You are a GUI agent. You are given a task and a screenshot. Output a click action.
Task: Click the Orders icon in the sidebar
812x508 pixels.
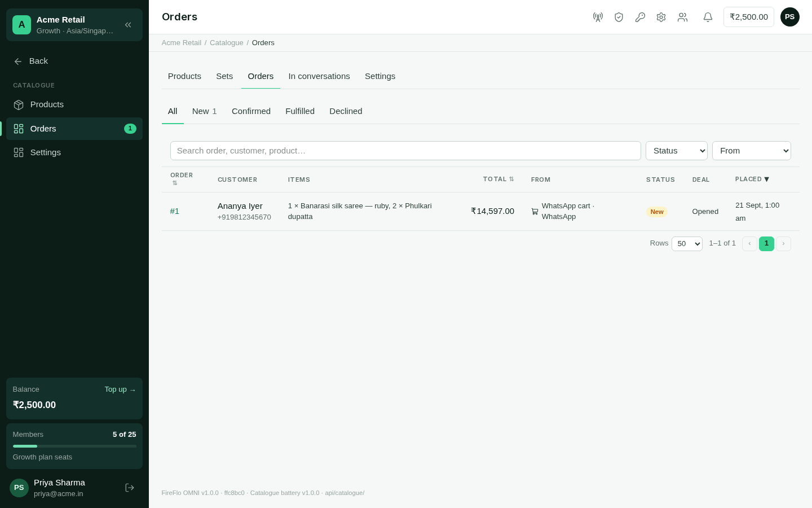coord(19,129)
